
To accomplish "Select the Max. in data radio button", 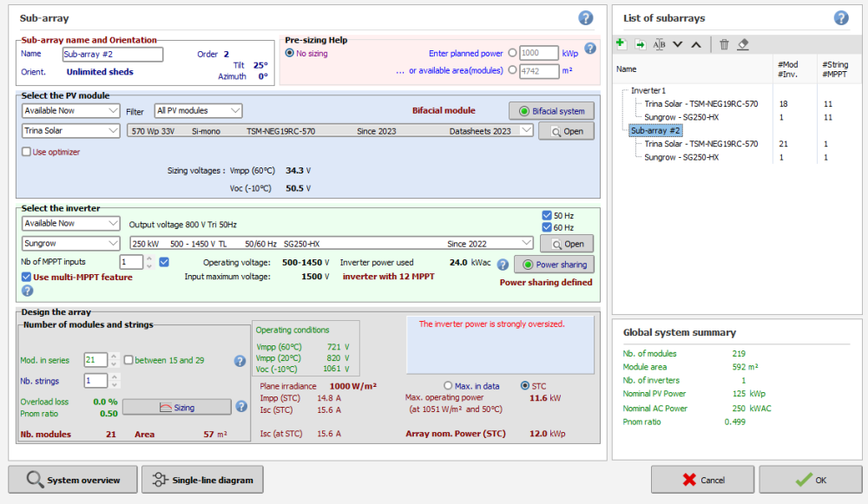I will (x=448, y=385).
